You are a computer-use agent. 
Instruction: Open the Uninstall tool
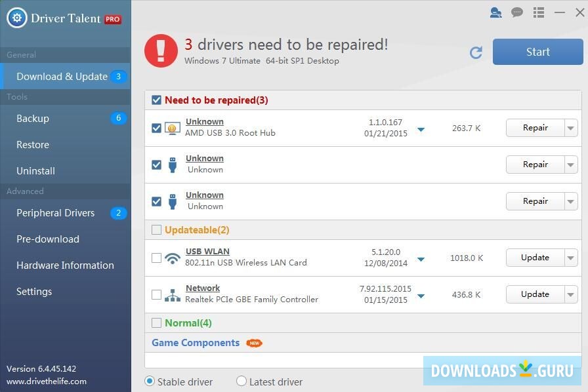65,171
